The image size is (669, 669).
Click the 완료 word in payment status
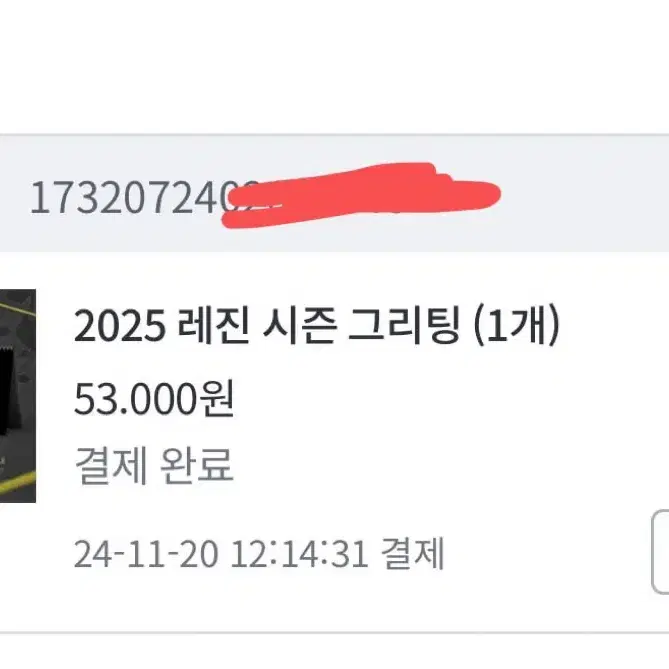pyautogui.click(x=197, y=465)
